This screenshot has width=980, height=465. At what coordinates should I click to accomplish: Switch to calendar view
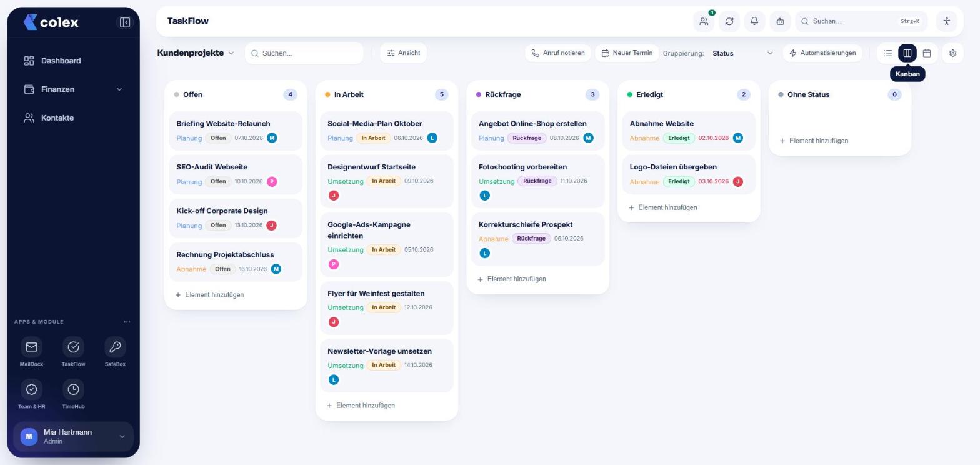coord(927,53)
